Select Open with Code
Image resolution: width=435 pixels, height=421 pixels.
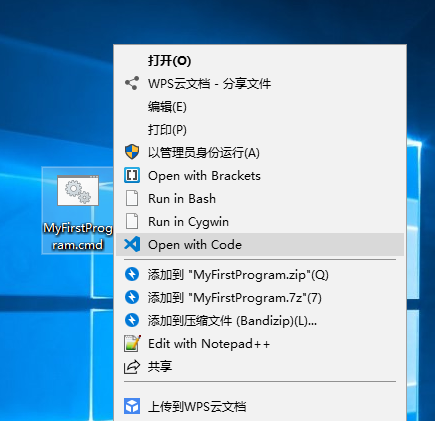pyautogui.click(x=260, y=245)
